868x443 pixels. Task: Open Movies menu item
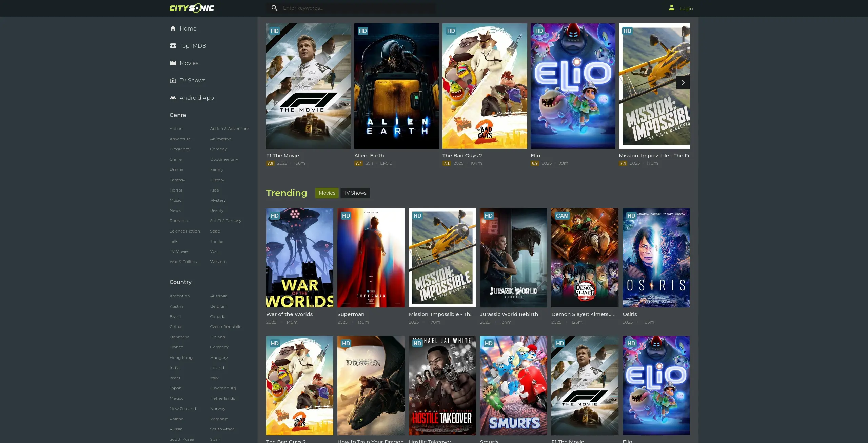pos(189,63)
